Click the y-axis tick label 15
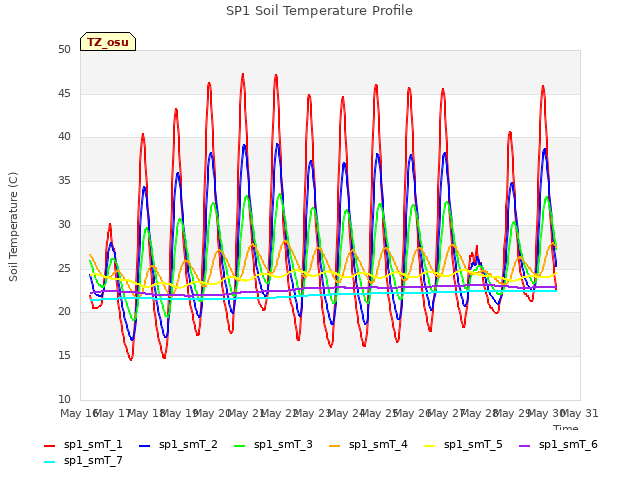Screen dimensions: 640x480 pos(64,356)
